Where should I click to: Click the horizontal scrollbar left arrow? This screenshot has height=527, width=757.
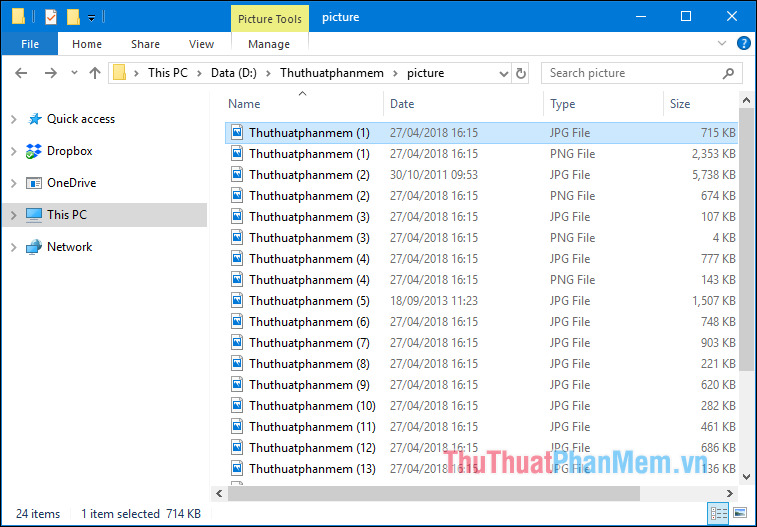click(219, 493)
